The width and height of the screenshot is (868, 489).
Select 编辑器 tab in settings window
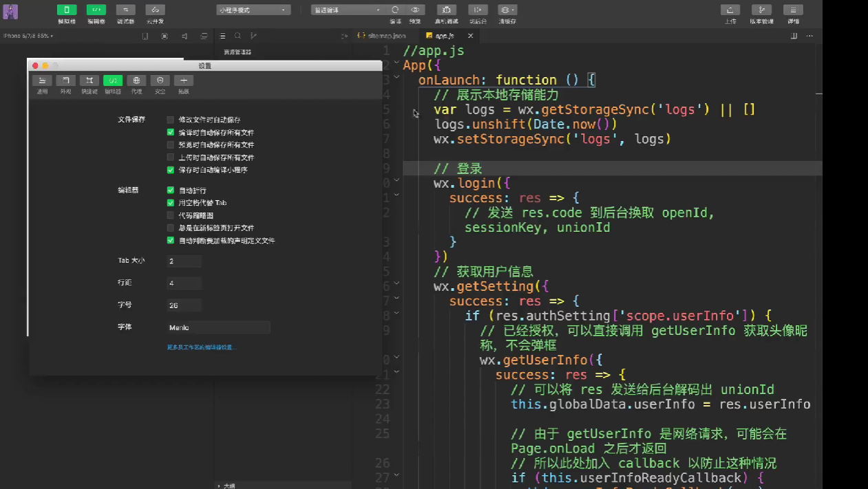113,85
